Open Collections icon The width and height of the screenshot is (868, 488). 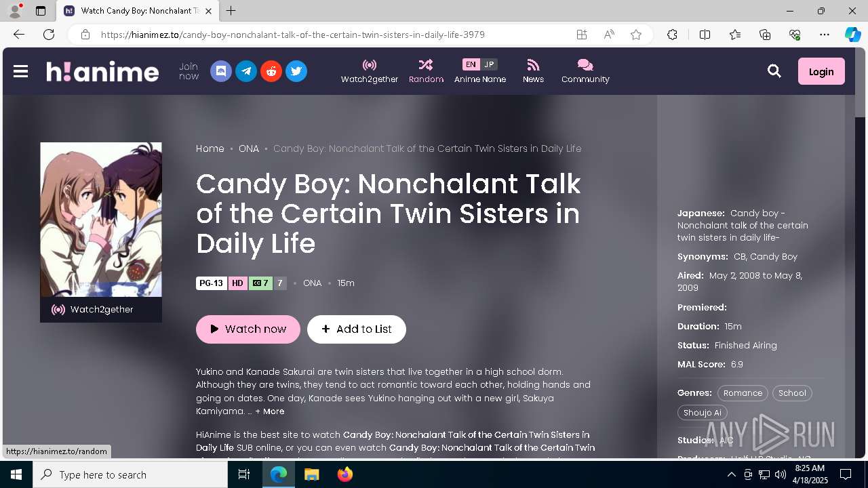765,35
